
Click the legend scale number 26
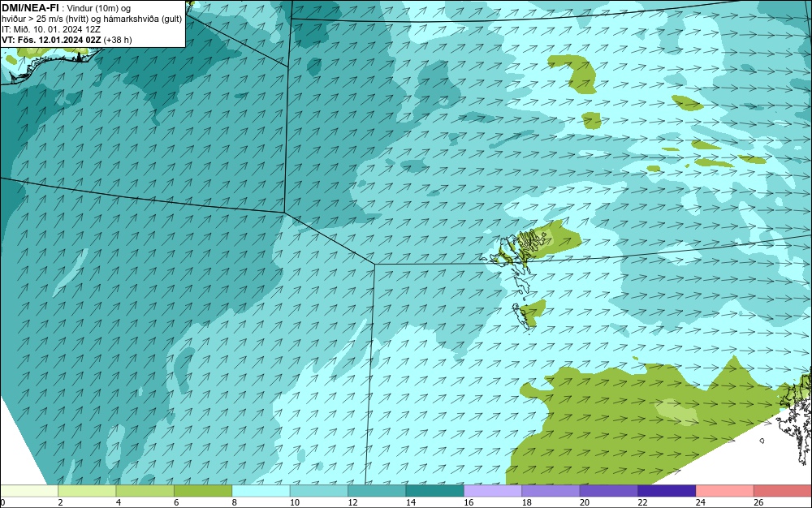(x=758, y=502)
